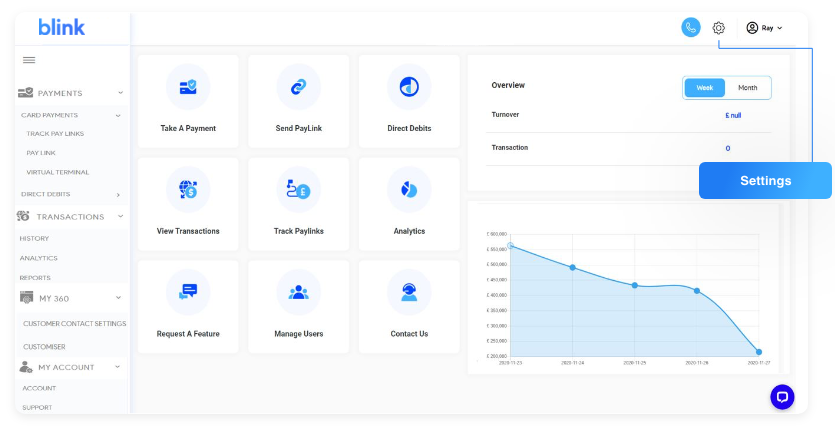Viewport: 835px width, 432px height.
Task: Collapse the My 360 section chevron
Action: 118,298
